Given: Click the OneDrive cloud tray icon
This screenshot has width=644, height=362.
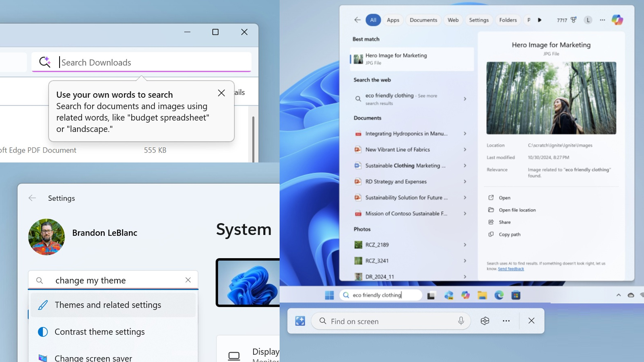Looking at the screenshot, I should (x=631, y=295).
